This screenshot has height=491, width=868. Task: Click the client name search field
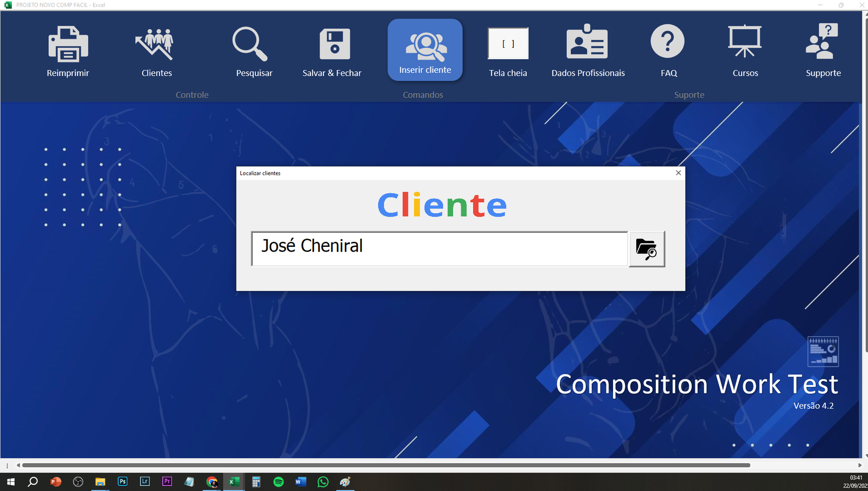point(439,249)
